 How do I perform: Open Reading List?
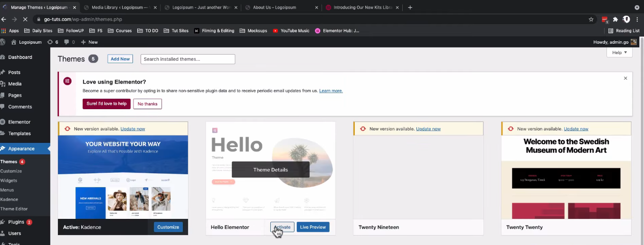tap(624, 30)
